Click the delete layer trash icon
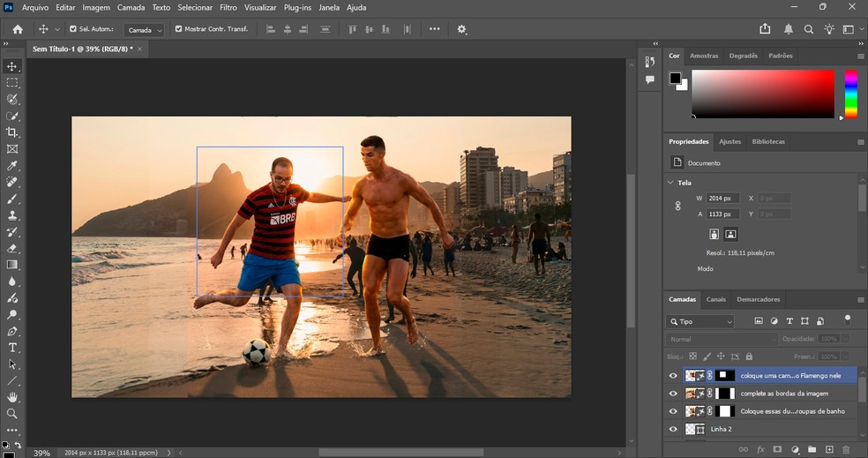 (x=846, y=449)
